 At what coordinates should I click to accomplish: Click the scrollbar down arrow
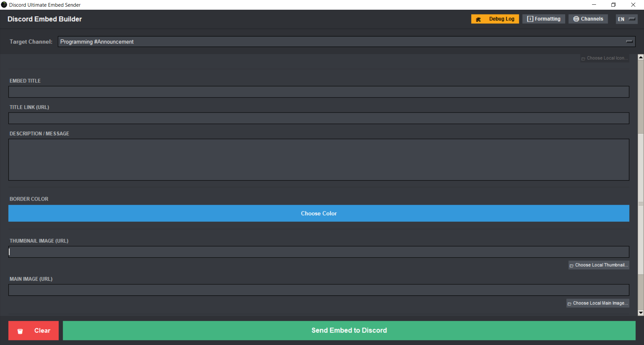[x=641, y=313]
